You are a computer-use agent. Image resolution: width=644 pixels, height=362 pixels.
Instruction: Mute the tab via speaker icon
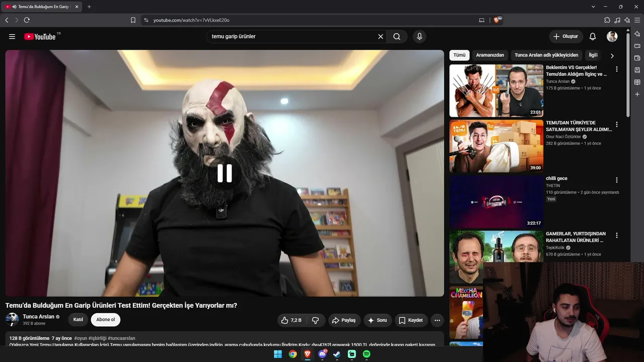14,7
